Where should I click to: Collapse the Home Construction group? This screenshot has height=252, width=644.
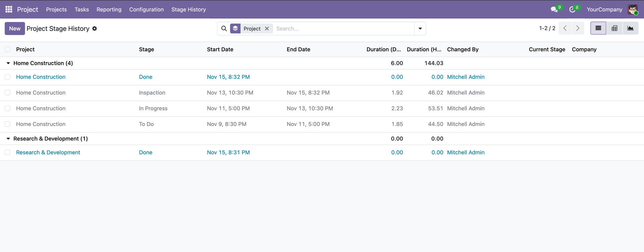(x=8, y=63)
